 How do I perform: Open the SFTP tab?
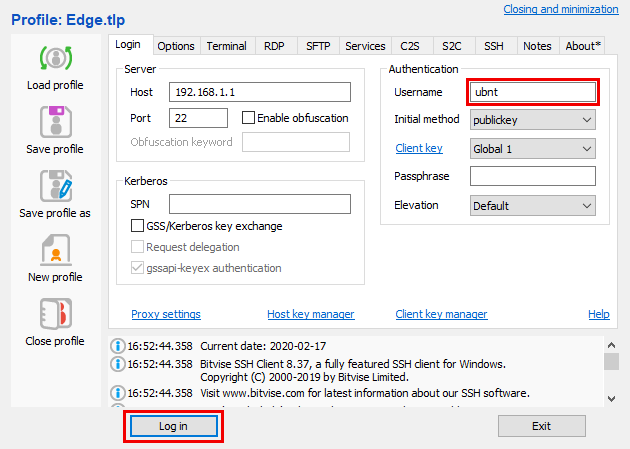pyautogui.click(x=317, y=46)
